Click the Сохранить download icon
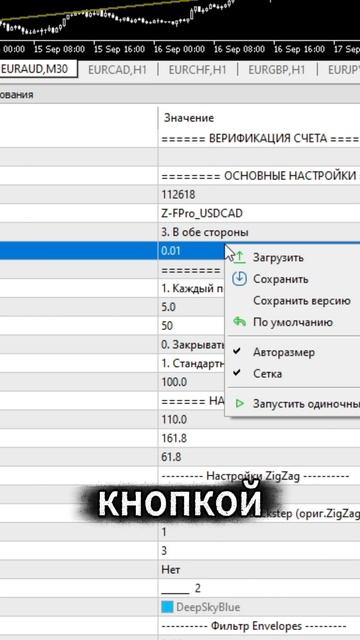The height and width of the screenshot is (640, 360). (240, 279)
